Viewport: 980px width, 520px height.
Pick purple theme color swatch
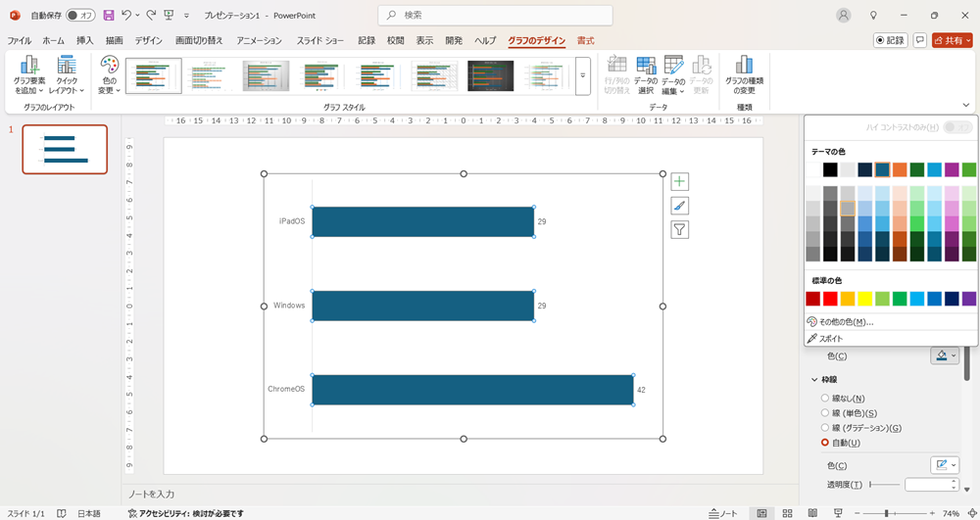pos(952,169)
